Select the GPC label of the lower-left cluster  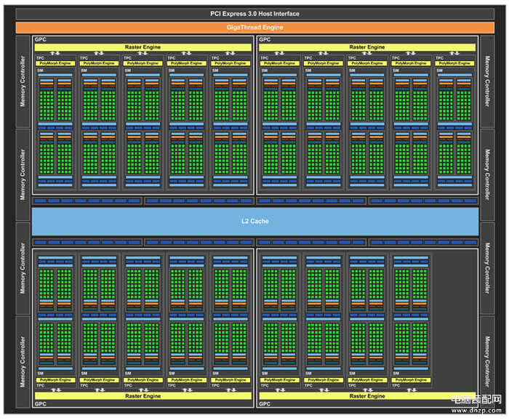(41, 404)
